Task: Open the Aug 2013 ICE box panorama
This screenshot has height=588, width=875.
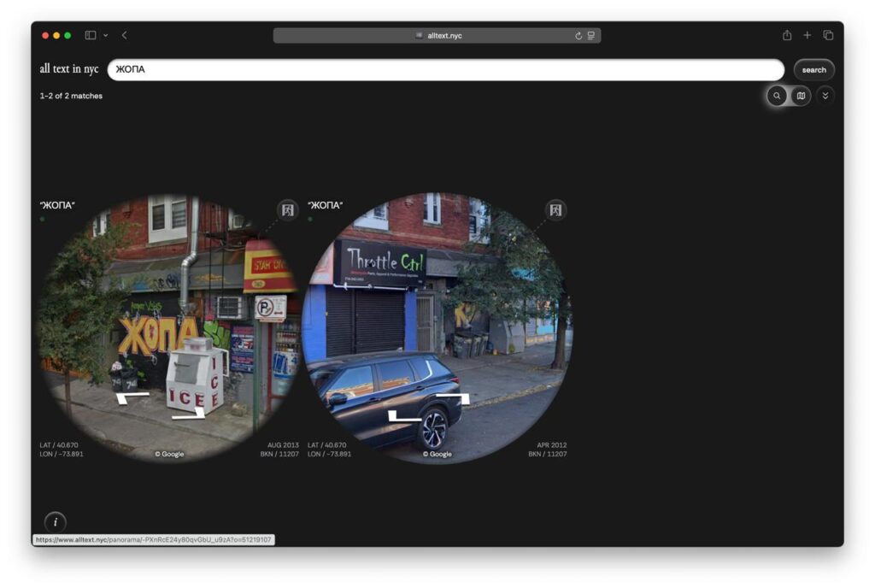Action: click(169, 328)
